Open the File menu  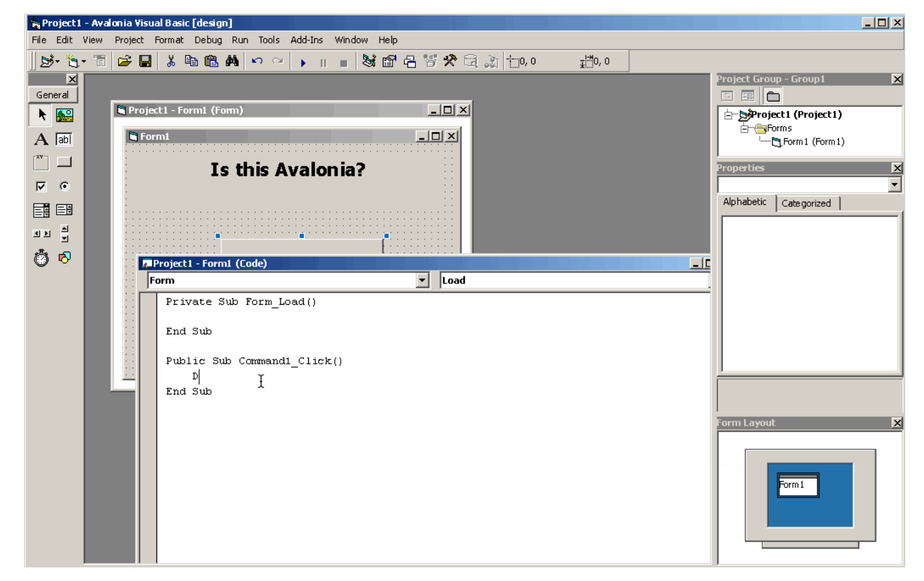(39, 40)
